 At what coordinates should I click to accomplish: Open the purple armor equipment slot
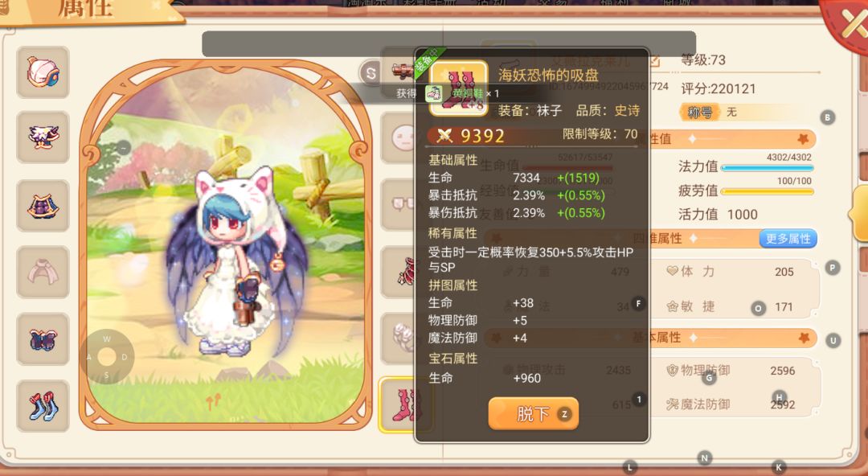(43, 206)
